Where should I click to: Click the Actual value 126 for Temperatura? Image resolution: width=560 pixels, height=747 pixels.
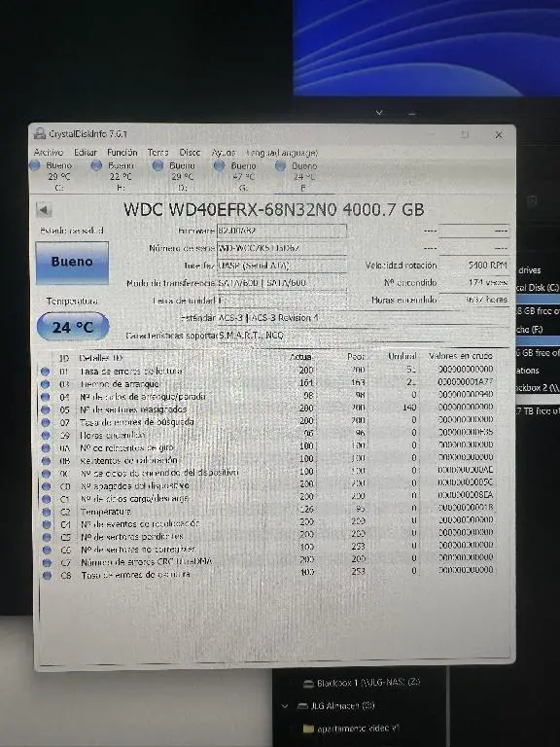click(x=305, y=509)
